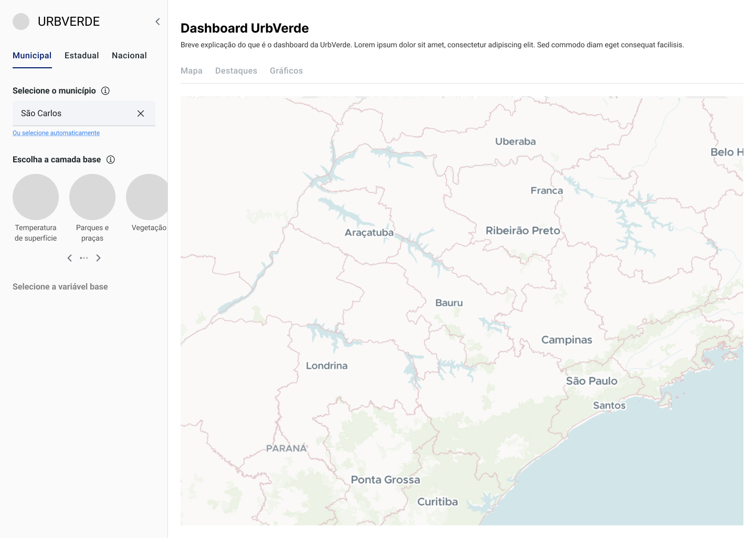Click Ribeirão Preto on the map
The image size is (756, 538).
pyautogui.click(x=522, y=231)
